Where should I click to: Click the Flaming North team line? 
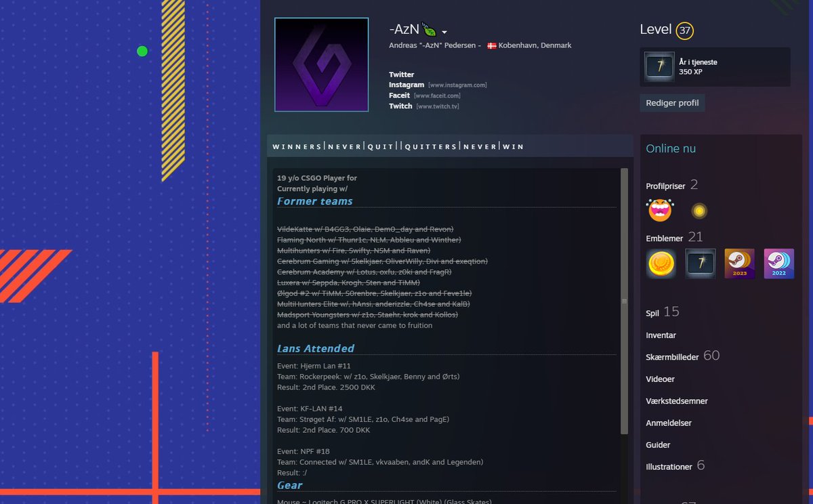click(369, 240)
